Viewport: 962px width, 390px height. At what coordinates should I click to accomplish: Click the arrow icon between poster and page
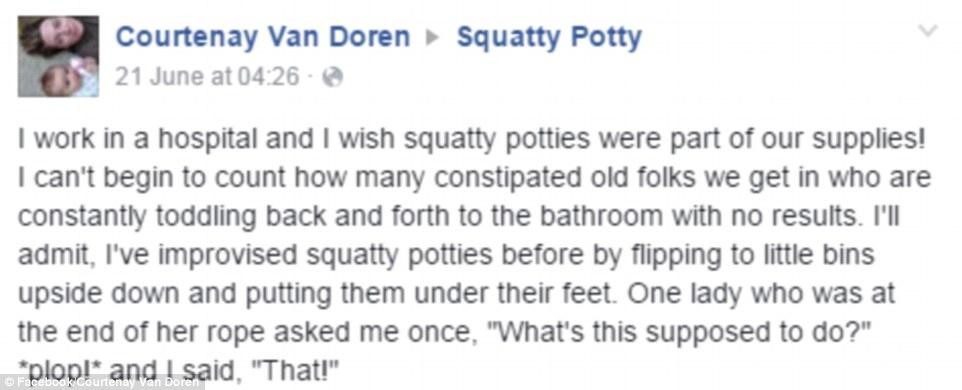pyautogui.click(x=433, y=38)
